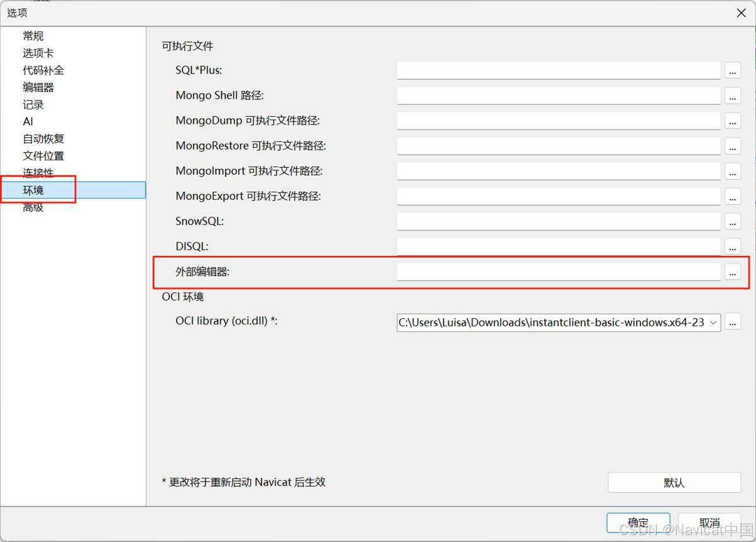Click the SnowSQL path field

tap(559, 221)
